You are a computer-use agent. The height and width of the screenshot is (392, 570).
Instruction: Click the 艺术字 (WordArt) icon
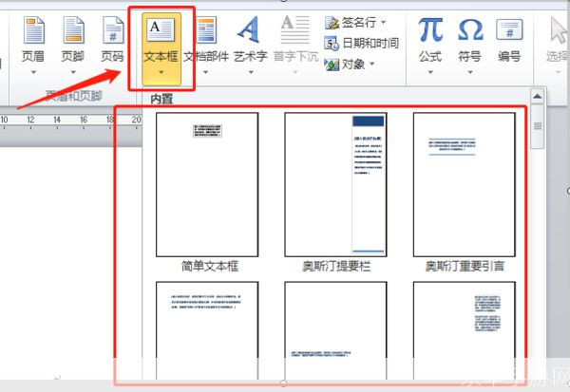point(249,29)
